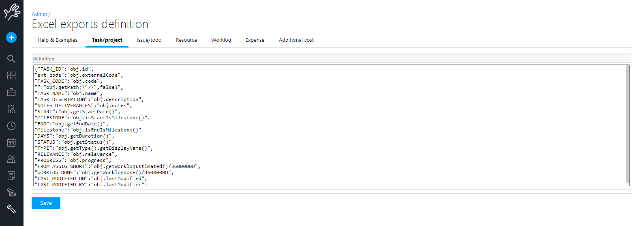
Task: Click the Twproject logo icon
Action: pyautogui.click(x=12, y=11)
